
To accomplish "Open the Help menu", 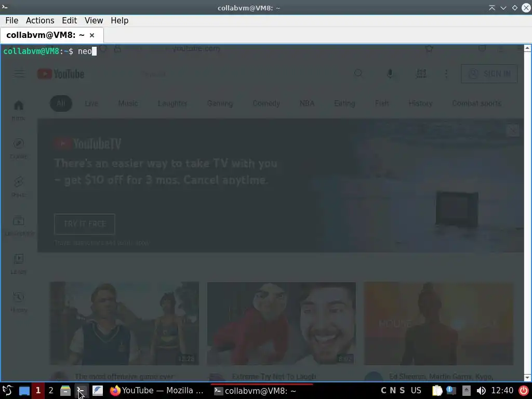I will point(119,20).
